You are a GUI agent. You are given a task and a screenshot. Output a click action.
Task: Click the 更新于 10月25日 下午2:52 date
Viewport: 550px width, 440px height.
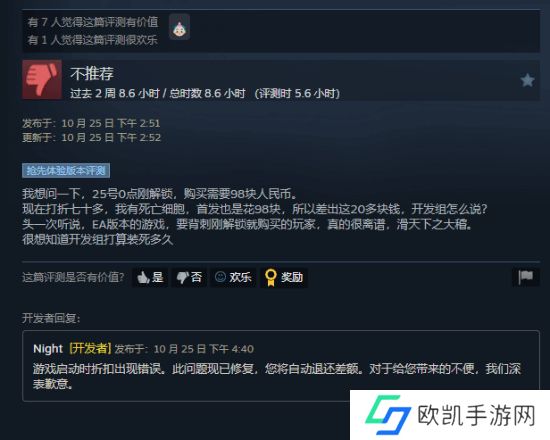pyautogui.click(x=92, y=138)
